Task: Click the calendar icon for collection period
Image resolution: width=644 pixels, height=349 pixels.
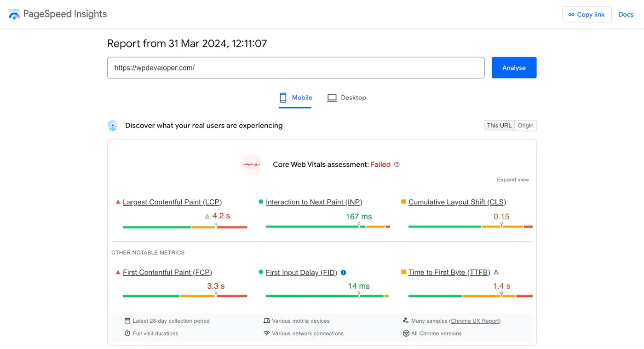Action: coord(127,320)
